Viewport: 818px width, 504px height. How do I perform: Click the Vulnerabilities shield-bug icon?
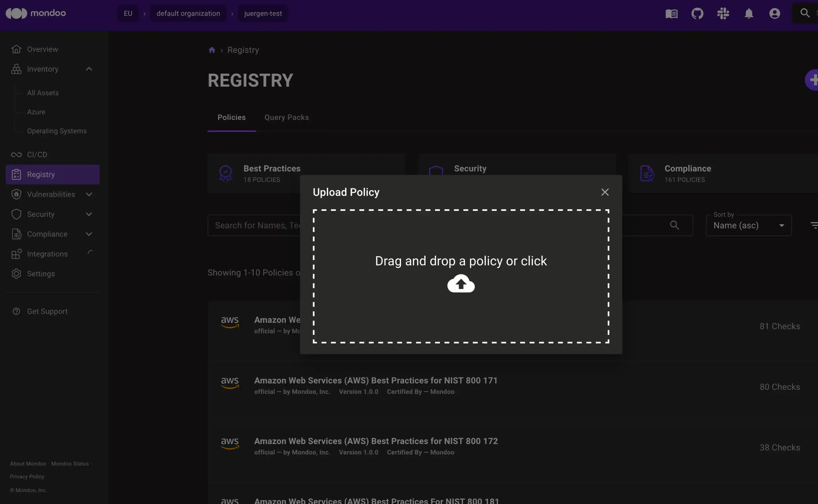coord(16,194)
